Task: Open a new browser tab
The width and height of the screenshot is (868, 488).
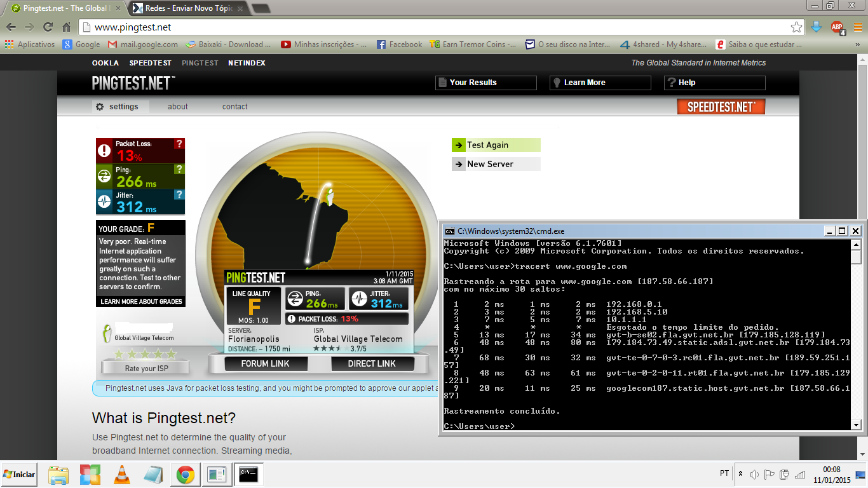Action: [x=261, y=8]
